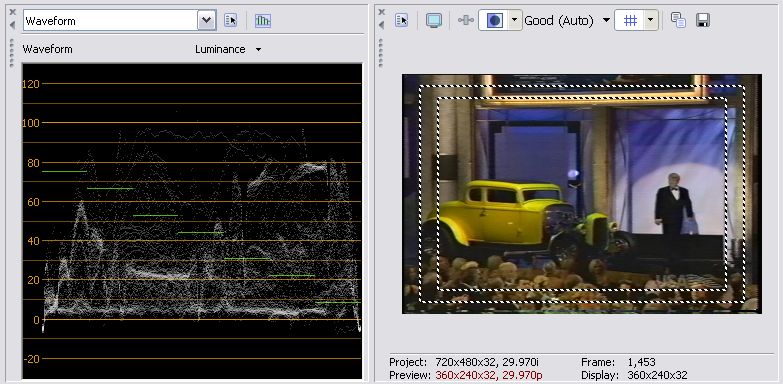Expand split screen view options arrow
The width and height of the screenshot is (783, 384).
pos(515,20)
